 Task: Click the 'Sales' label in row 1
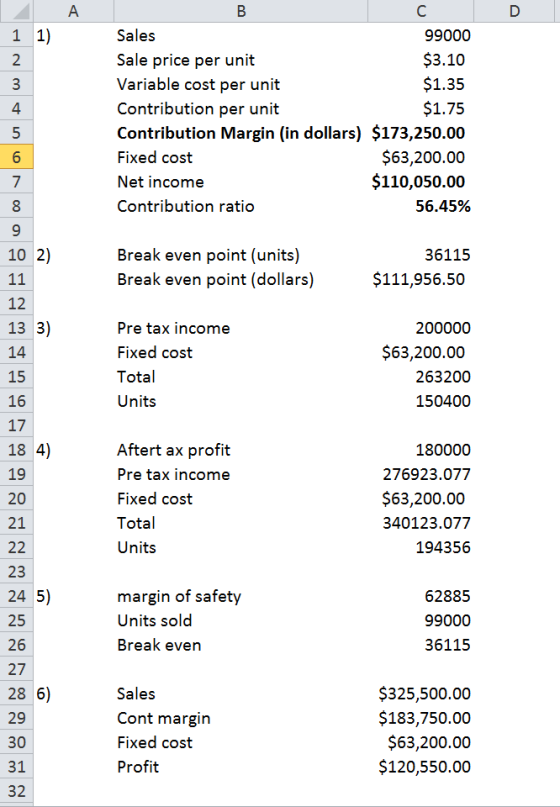(x=241, y=36)
